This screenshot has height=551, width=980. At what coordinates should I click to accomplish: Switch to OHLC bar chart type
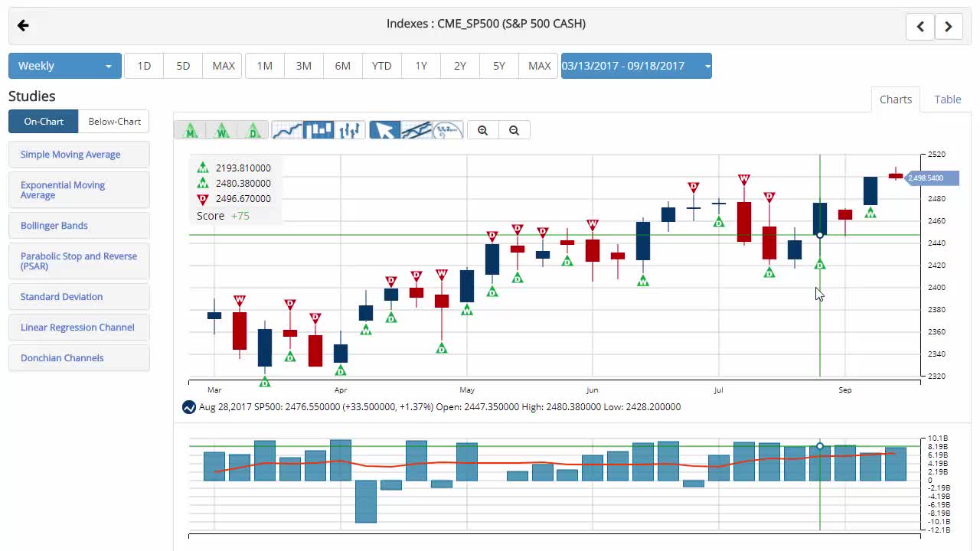350,130
